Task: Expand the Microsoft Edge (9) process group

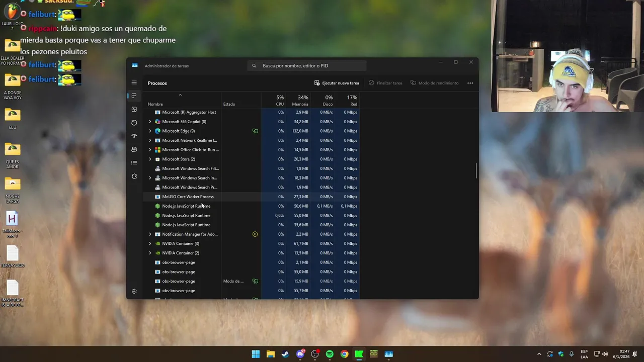Action: pos(149,131)
